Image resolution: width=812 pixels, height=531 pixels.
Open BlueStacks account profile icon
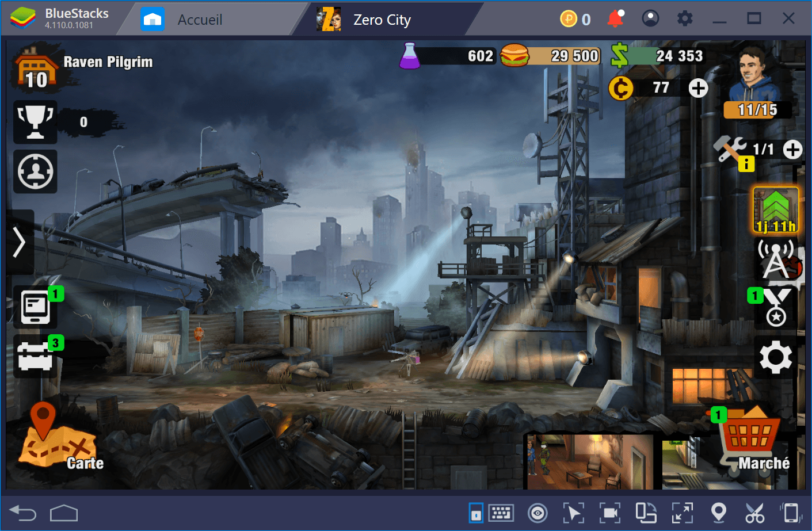[x=650, y=19]
